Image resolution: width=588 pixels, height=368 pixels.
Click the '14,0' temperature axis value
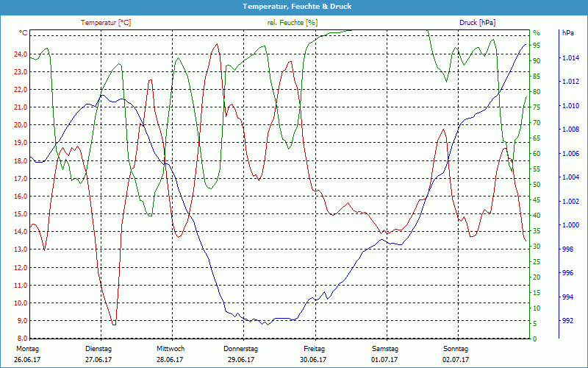[x=21, y=232]
